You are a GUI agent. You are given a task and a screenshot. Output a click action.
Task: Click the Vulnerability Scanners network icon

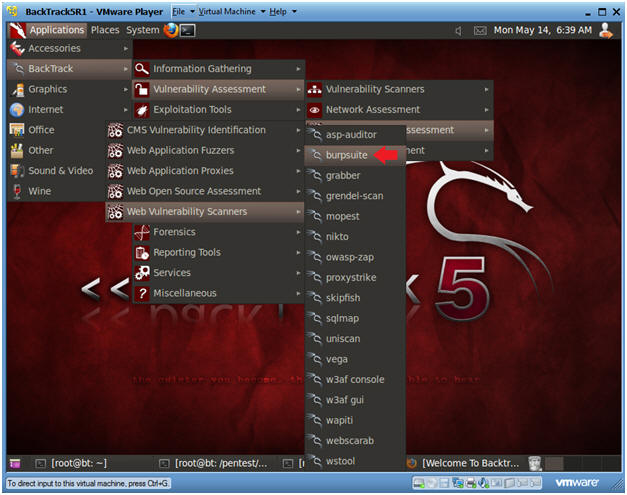pos(315,89)
